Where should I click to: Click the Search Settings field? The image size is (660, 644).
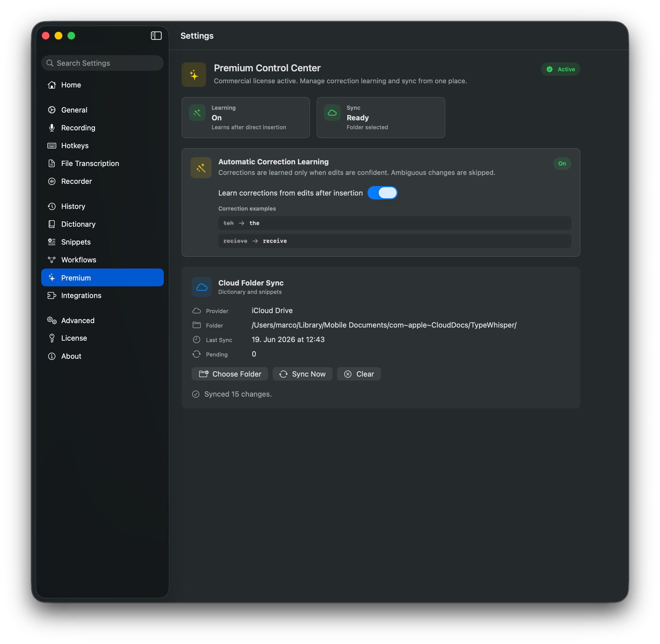[x=102, y=63]
